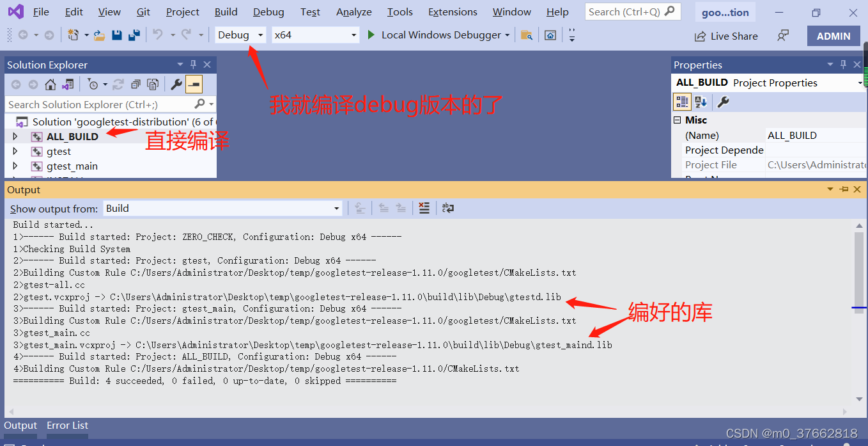Open Properties wrench in Solution Explorer toolbar
Screen dimensions: 868x446
(176, 84)
